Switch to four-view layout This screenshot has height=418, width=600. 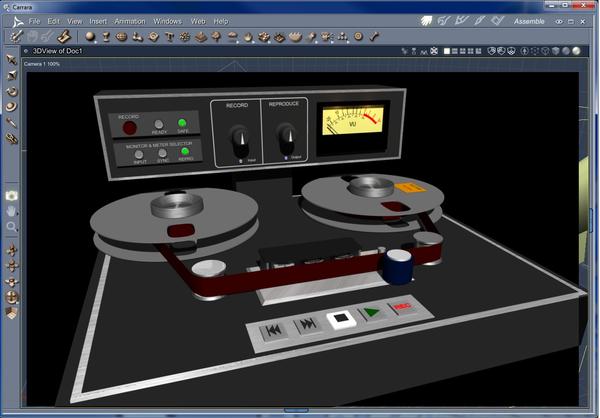tap(470, 51)
